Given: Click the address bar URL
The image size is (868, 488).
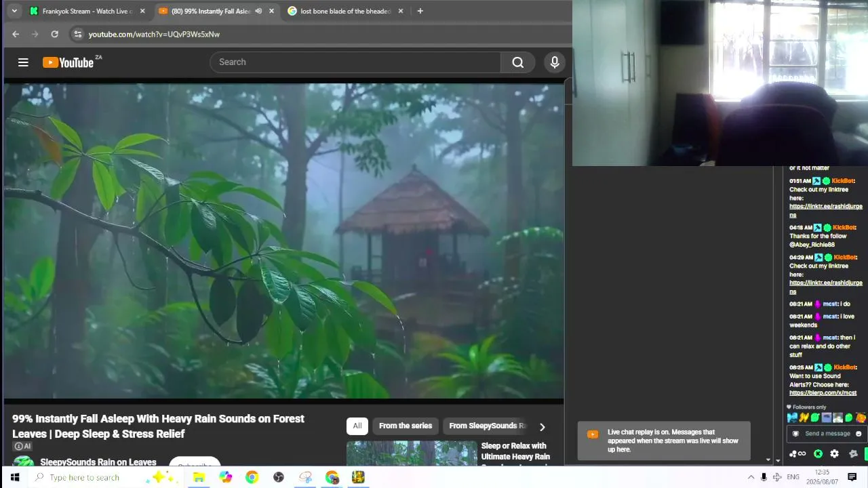Looking at the screenshot, I should pos(154,34).
